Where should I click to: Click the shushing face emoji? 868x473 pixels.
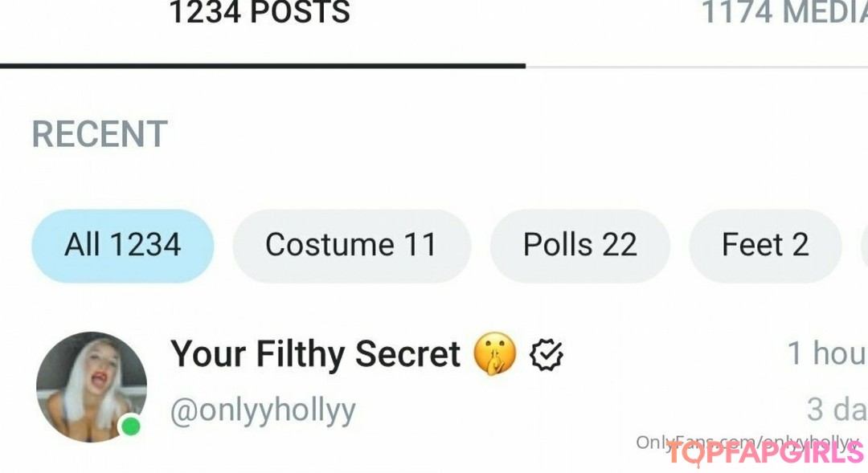click(495, 354)
